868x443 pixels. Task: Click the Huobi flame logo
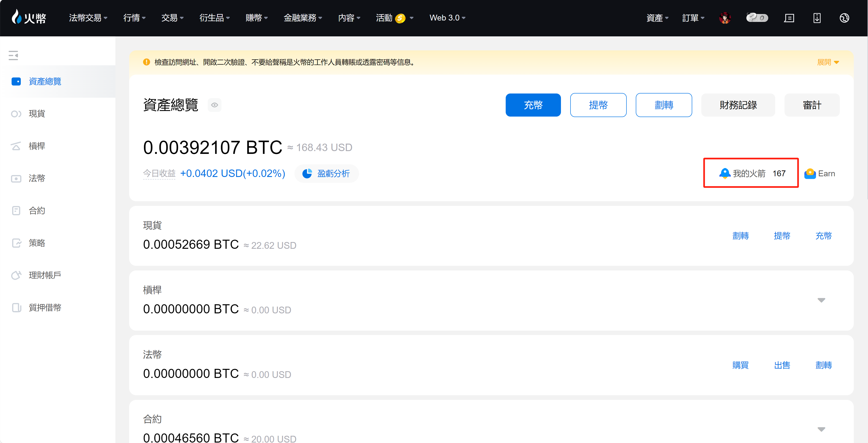click(29, 17)
